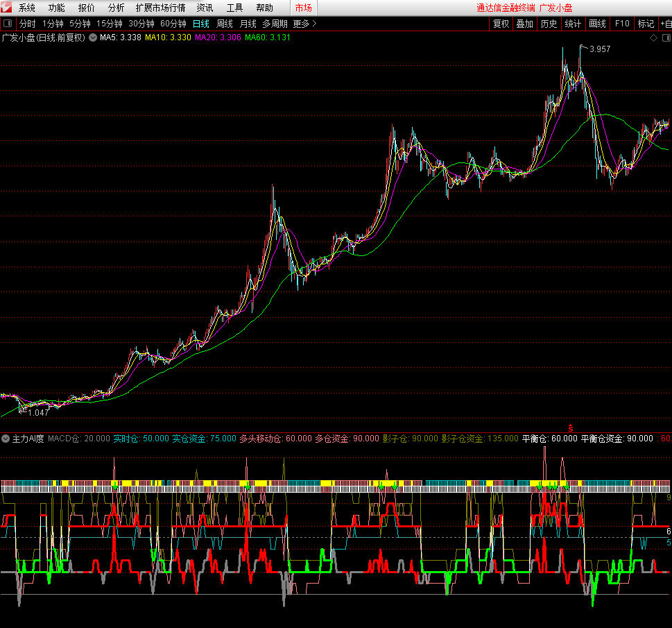Select the 5分钟 period tab
The height and width of the screenshot is (628, 672).
(80, 24)
